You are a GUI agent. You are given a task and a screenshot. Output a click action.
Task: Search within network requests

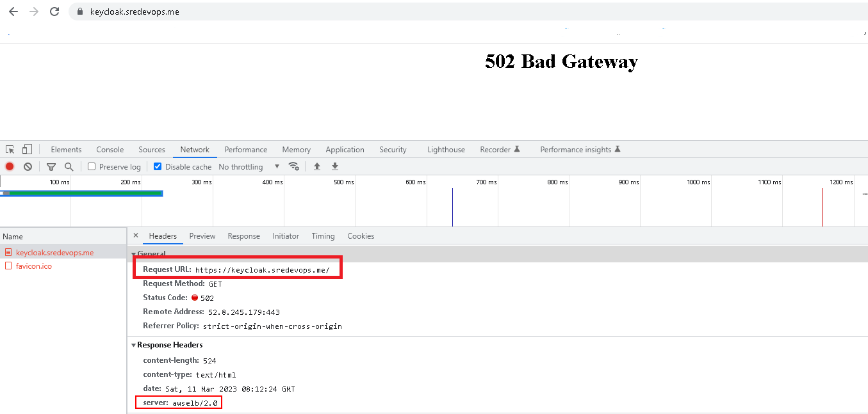tap(69, 166)
